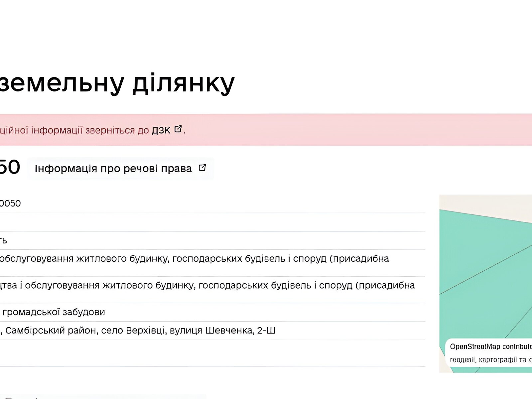The height and width of the screenshot is (399, 532).
Task: Select row text starting 'обслуговування житлового будинку'
Action: click(195, 258)
